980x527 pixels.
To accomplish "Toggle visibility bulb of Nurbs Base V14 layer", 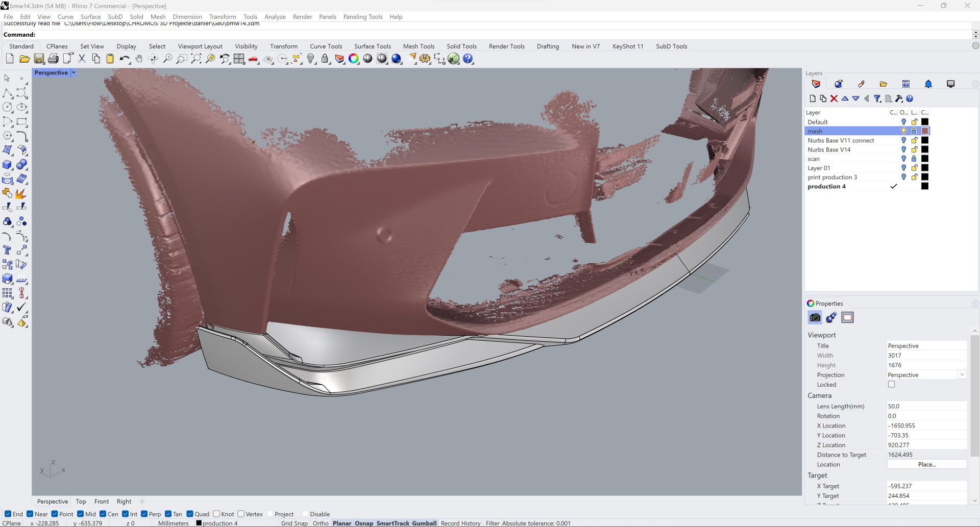I will tap(903, 149).
